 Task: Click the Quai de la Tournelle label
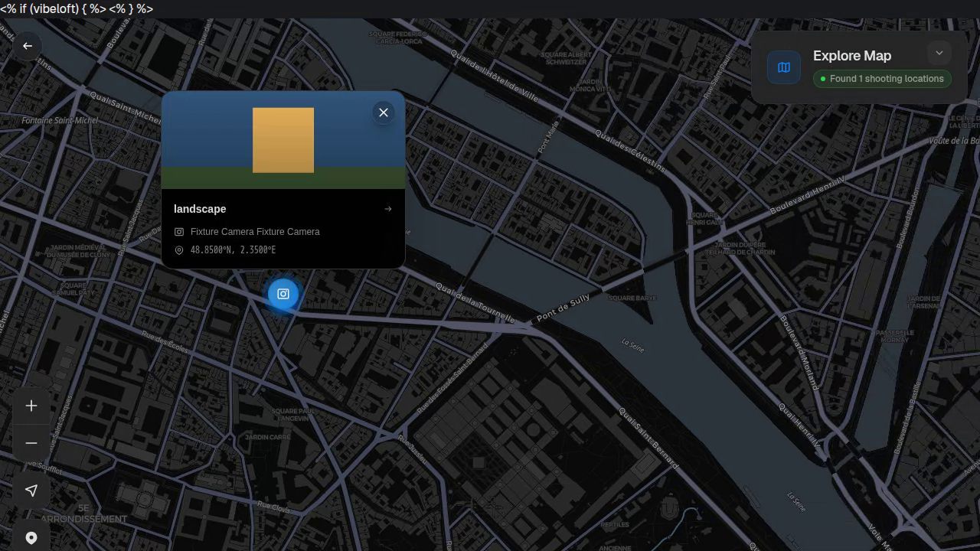point(475,302)
